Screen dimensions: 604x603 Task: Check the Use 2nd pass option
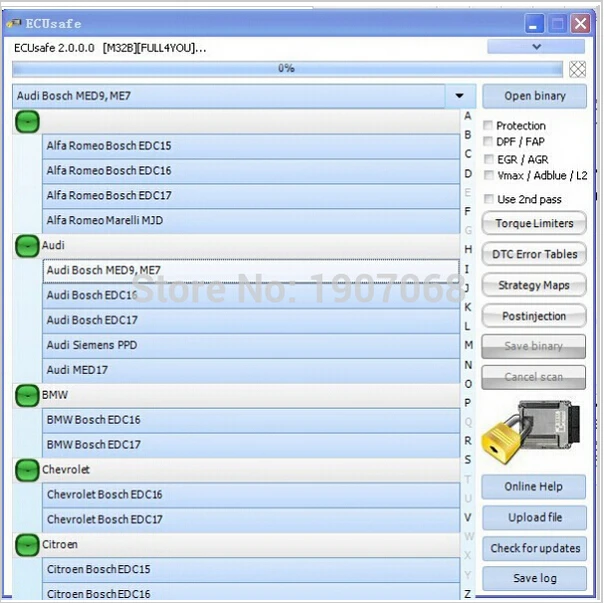(x=488, y=199)
